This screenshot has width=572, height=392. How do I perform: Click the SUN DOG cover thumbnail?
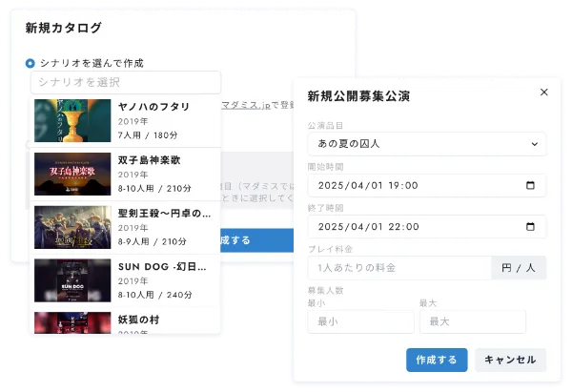pyautogui.click(x=72, y=279)
